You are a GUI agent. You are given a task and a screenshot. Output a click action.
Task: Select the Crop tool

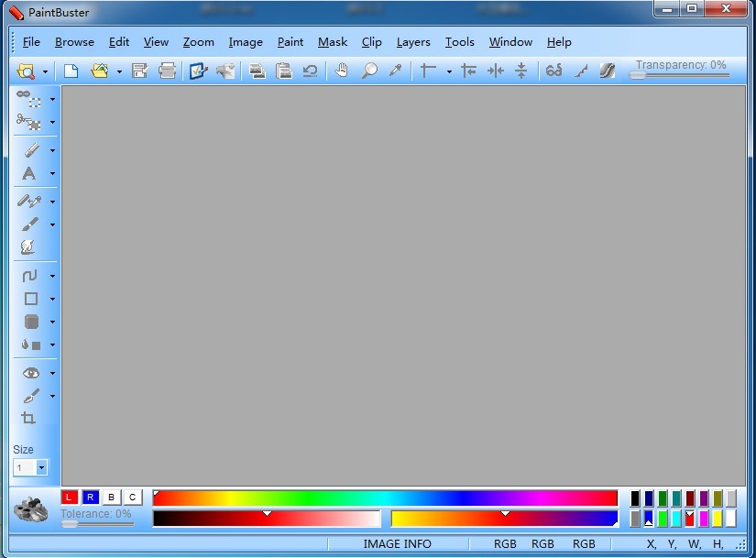pos(28,418)
